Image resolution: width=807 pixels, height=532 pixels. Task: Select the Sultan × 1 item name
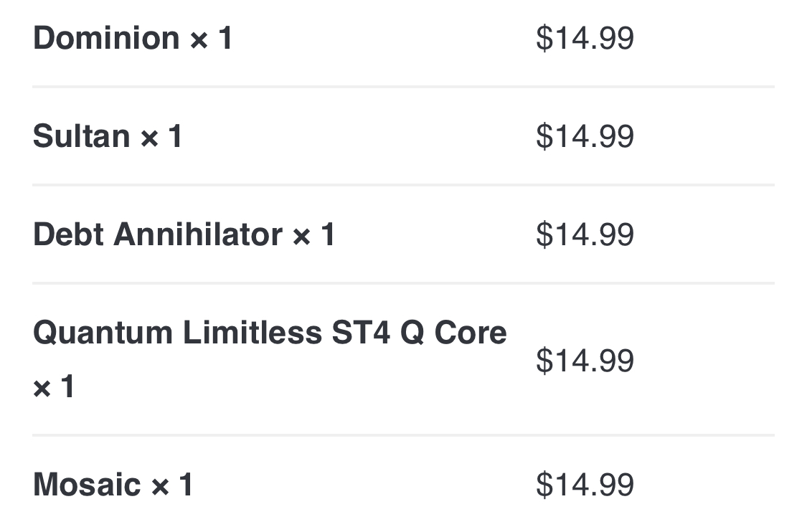point(107,136)
